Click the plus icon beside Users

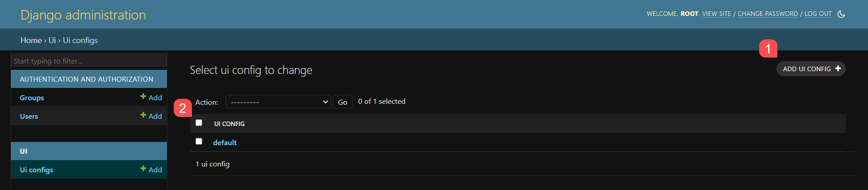[143, 115]
